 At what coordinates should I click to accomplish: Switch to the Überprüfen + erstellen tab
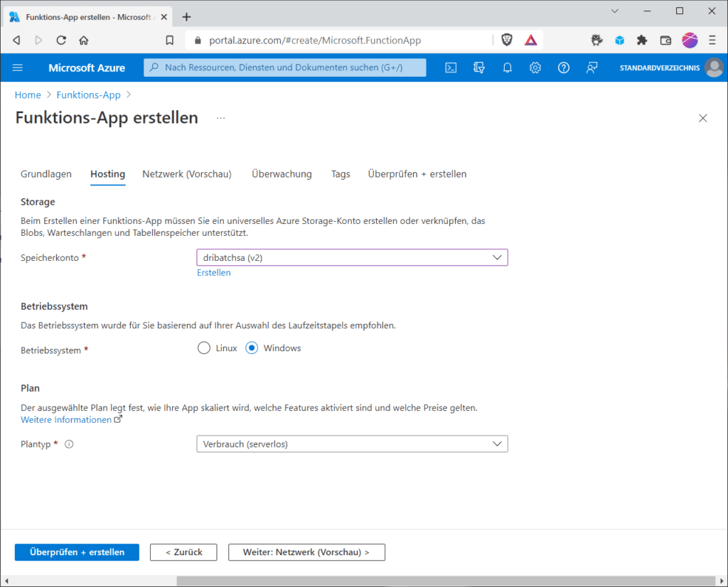(417, 174)
